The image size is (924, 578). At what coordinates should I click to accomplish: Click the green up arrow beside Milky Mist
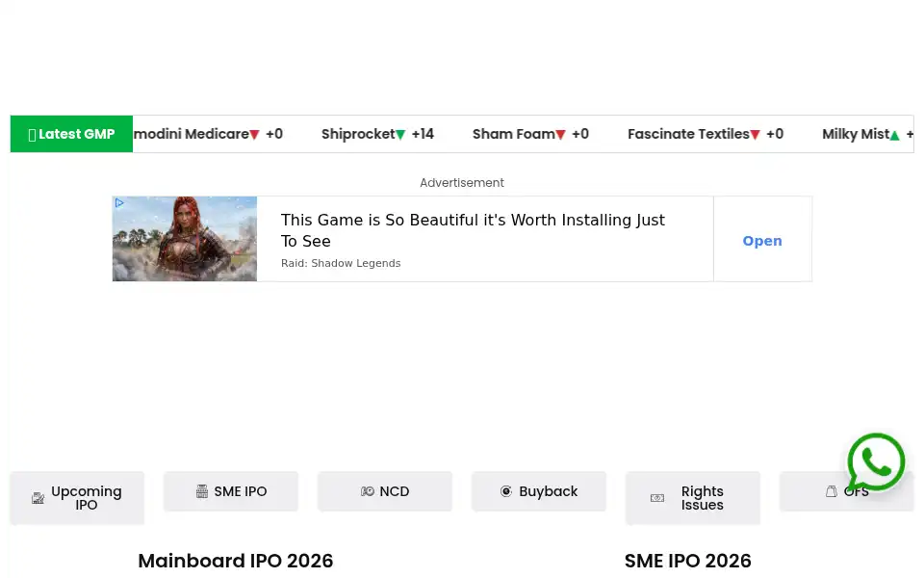pos(894,135)
